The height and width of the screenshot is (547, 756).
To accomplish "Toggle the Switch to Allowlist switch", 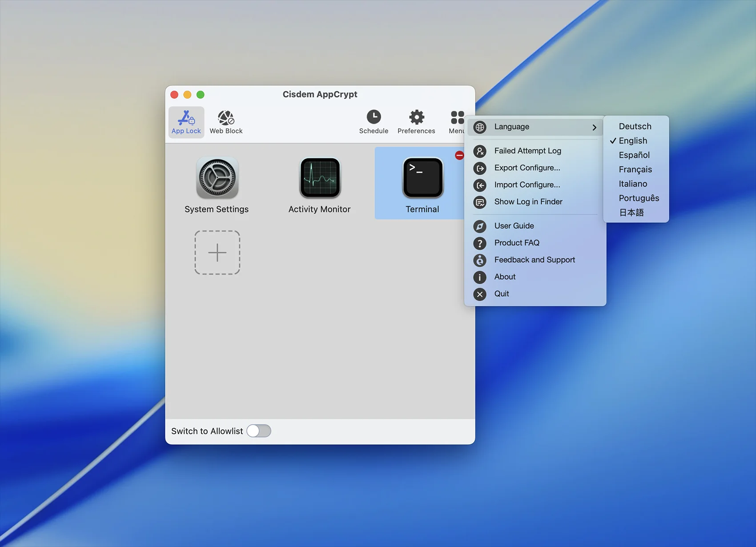I will coord(259,431).
